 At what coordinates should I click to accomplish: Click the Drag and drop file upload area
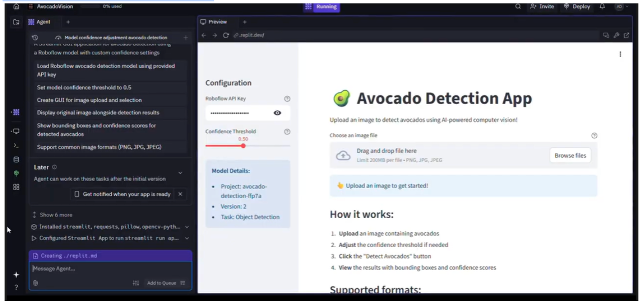[463, 156]
